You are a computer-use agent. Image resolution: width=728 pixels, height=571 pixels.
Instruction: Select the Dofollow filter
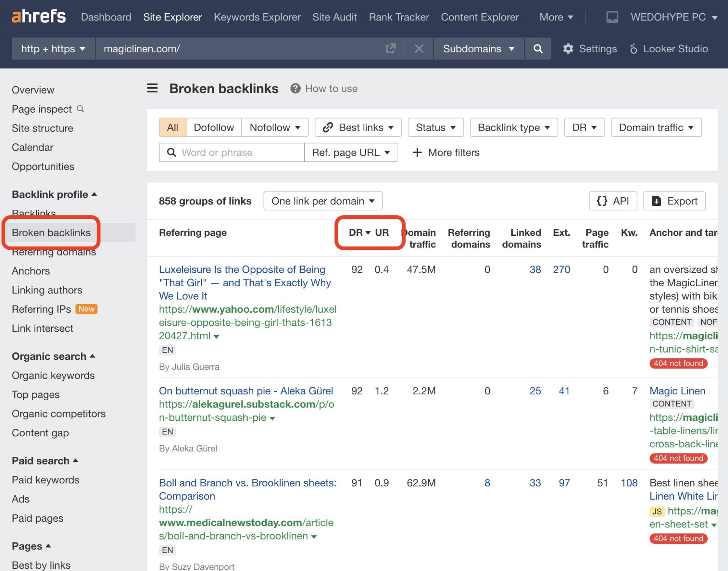[213, 127]
